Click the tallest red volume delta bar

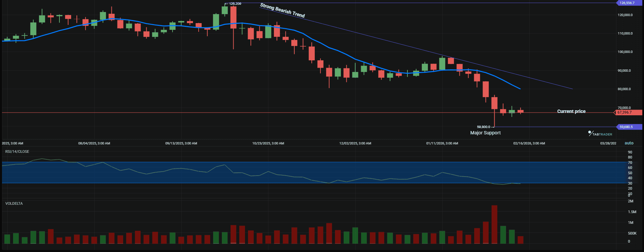[494, 224]
